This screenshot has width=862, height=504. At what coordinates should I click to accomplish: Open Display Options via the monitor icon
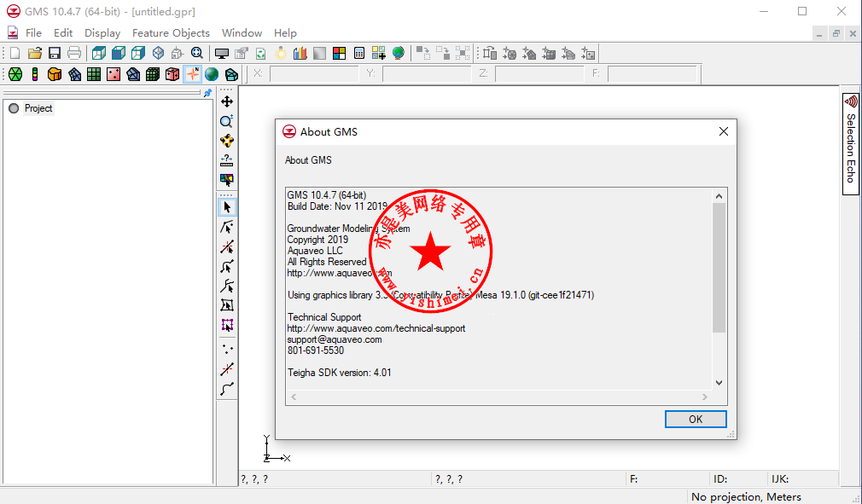pyautogui.click(x=222, y=53)
